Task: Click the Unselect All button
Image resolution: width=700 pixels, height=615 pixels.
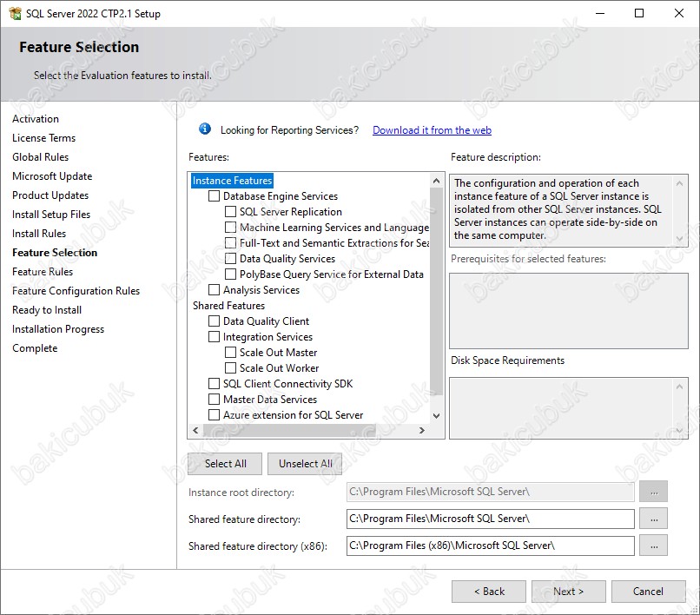Action: coord(305,464)
